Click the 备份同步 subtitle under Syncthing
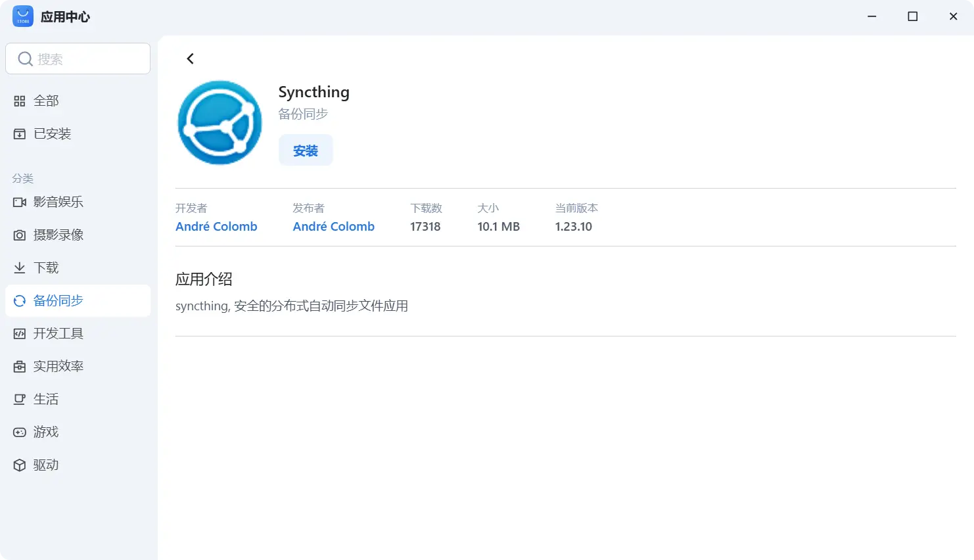 coord(303,114)
